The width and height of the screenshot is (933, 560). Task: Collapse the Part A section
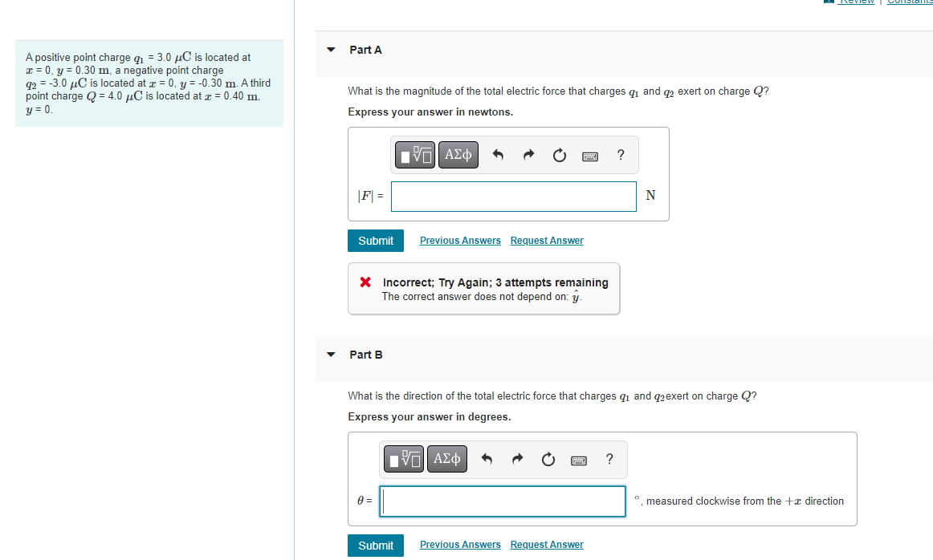(x=330, y=49)
